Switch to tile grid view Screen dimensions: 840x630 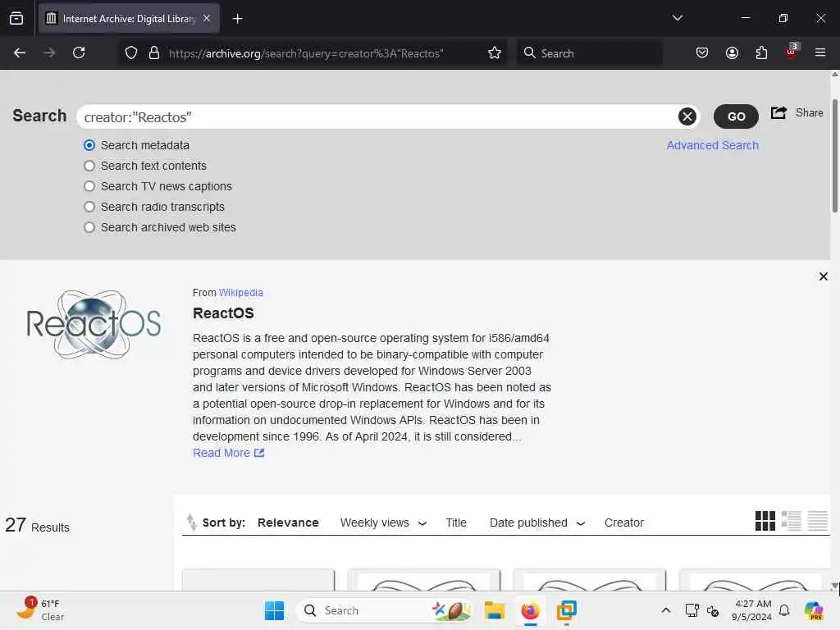765,520
